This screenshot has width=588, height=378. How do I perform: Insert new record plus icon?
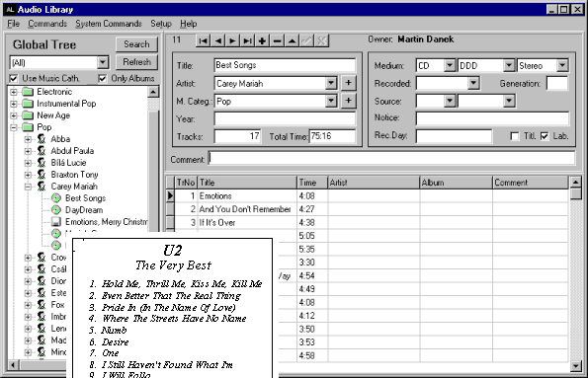tap(262, 40)
